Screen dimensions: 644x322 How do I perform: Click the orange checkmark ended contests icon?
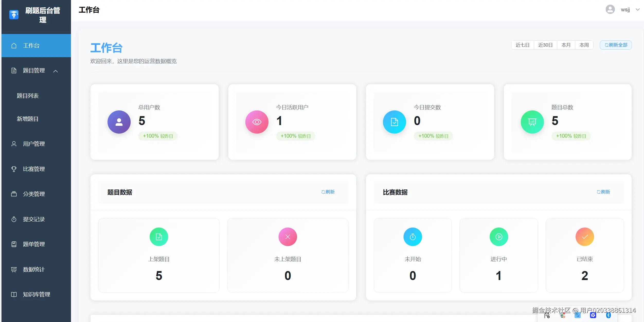(x=585, y=237)
